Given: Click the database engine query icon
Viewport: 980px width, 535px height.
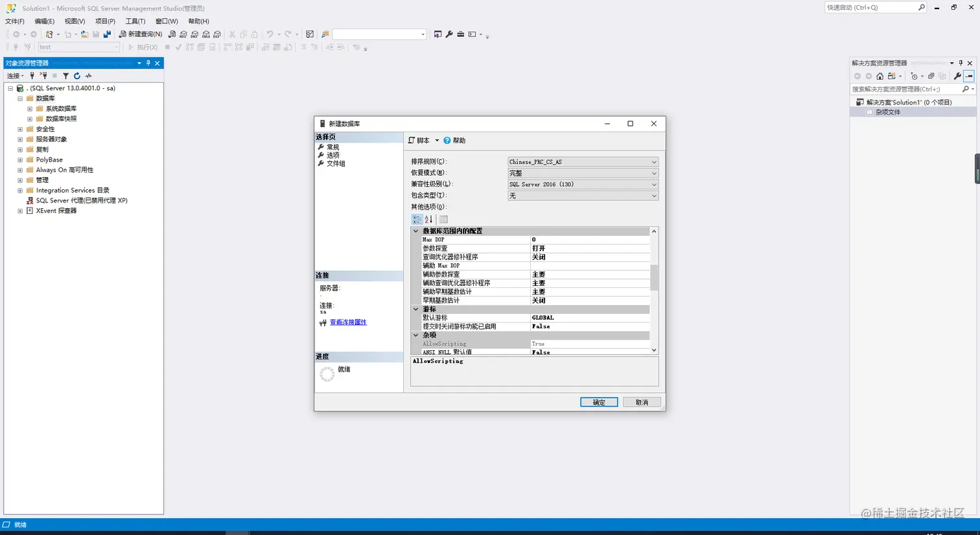Looking at the screenshot, I should tap(172, 34).
